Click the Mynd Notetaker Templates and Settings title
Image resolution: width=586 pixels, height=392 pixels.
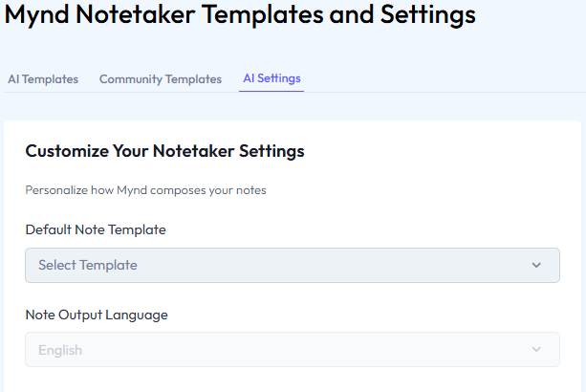click(241, 15)
